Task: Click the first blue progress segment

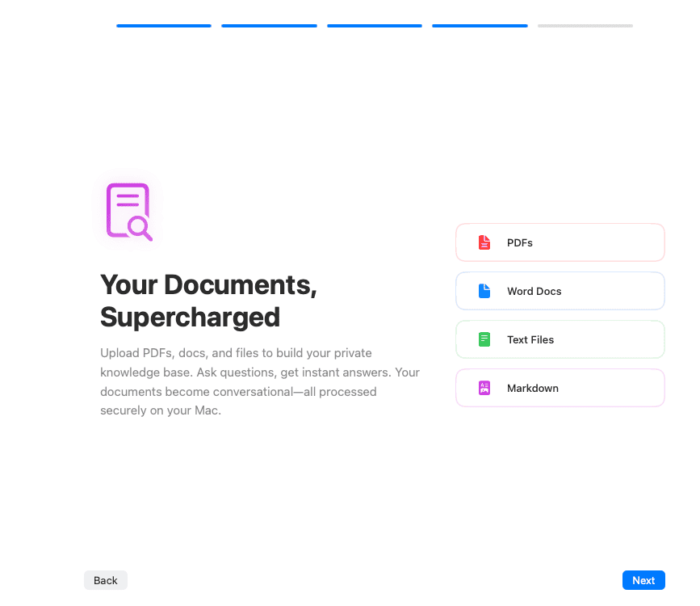Action: click(x=163, y=25)
